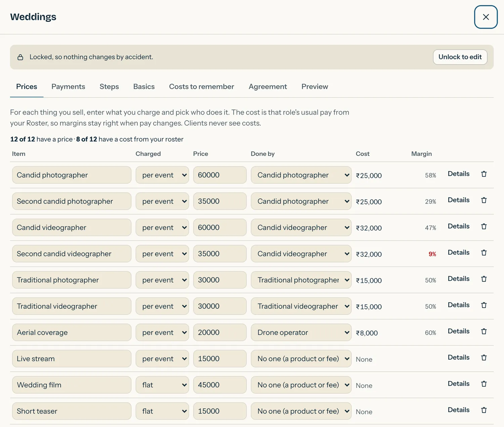Viewport: 504px width, 427px height.
Task: Click the red 9% margin value
Action: pos(432,254)
